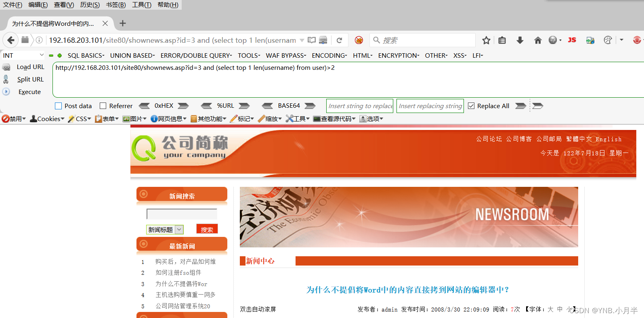Click the Insert replacing string field
This screenshot has height=318, width=644.
tap(430, 106)
